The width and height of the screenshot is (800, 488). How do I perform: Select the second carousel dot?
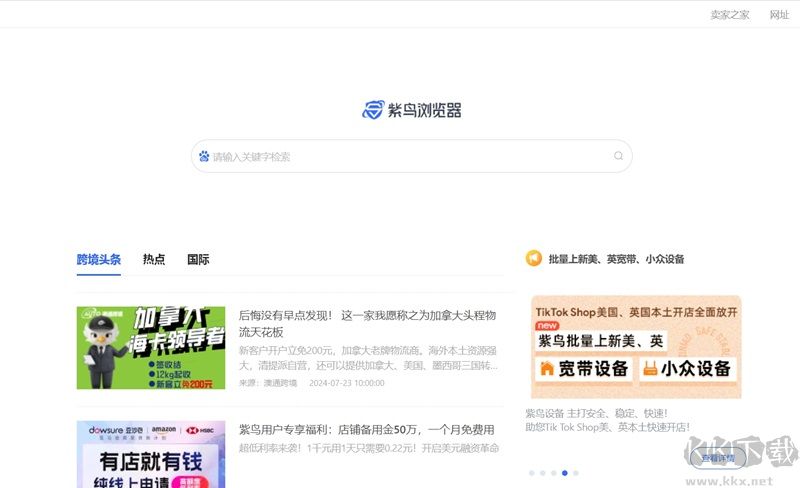coord(542,473)
